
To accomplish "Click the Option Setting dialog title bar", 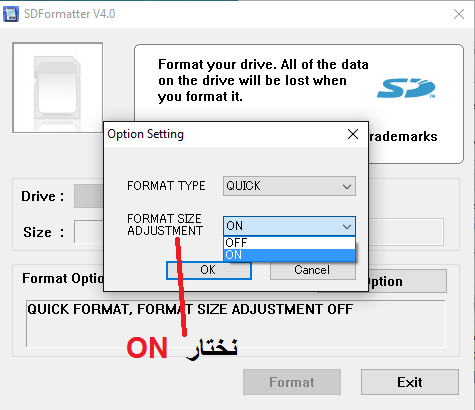I will [x=225, y=135].
